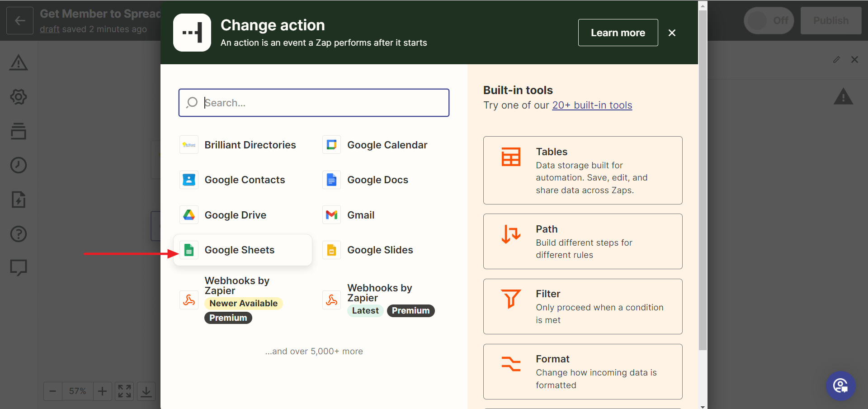Open the Filter built-in tool card
This screenshot has height=409, width=868.
[583, 306]
